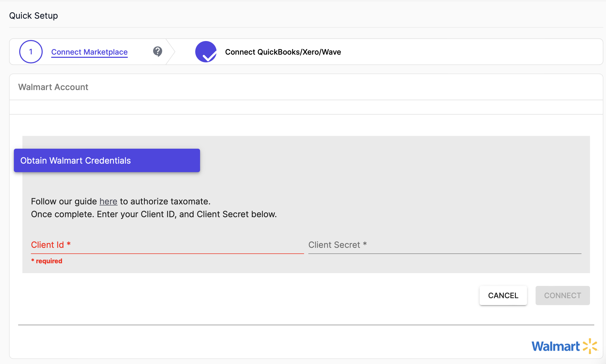The height and width of the screenshot is (364, 606).
Task: Open the guide 'here' link
Action: pyautogui.click(x=108, y=201)
